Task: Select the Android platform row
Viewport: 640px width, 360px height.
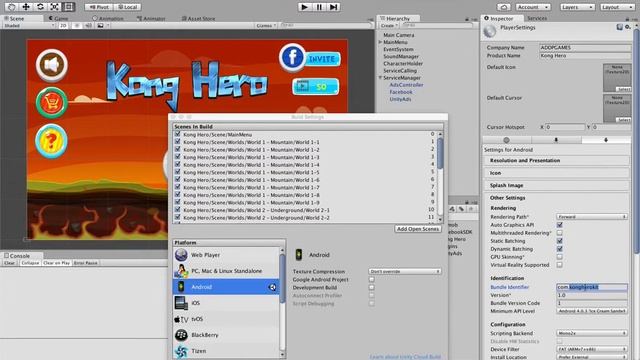Action: click(227, 287)
